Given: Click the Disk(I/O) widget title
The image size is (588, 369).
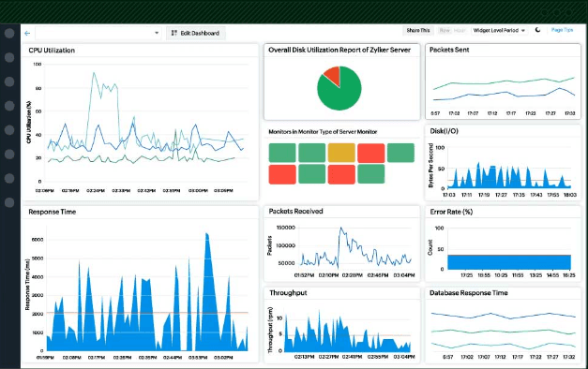Looking at the screenshot, I should pyautogui.click(x=444, y=131).
